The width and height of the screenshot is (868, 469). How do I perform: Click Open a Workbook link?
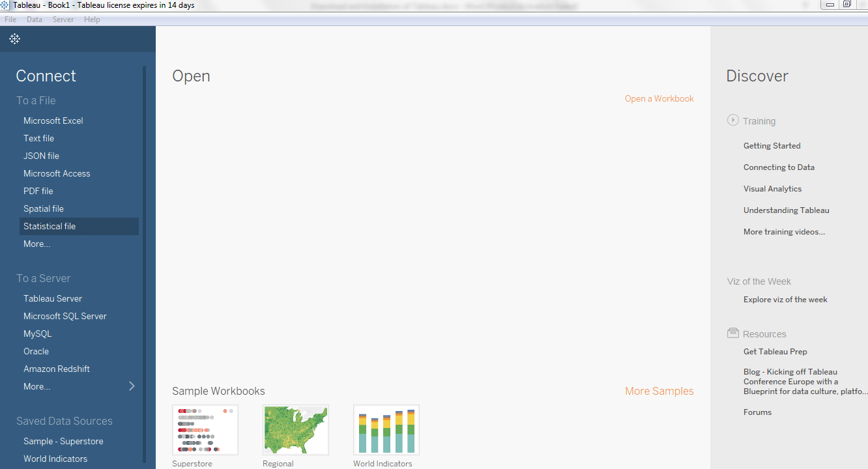[x=659, y=98]
